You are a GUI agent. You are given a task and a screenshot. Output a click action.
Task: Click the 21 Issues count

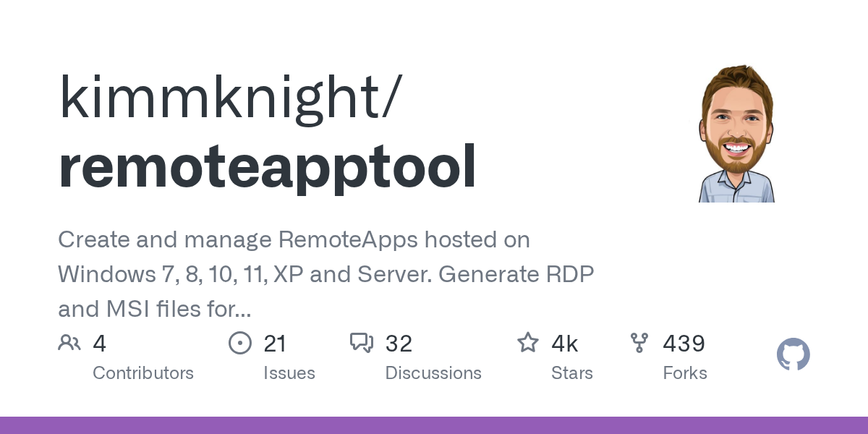pos(275,344)
